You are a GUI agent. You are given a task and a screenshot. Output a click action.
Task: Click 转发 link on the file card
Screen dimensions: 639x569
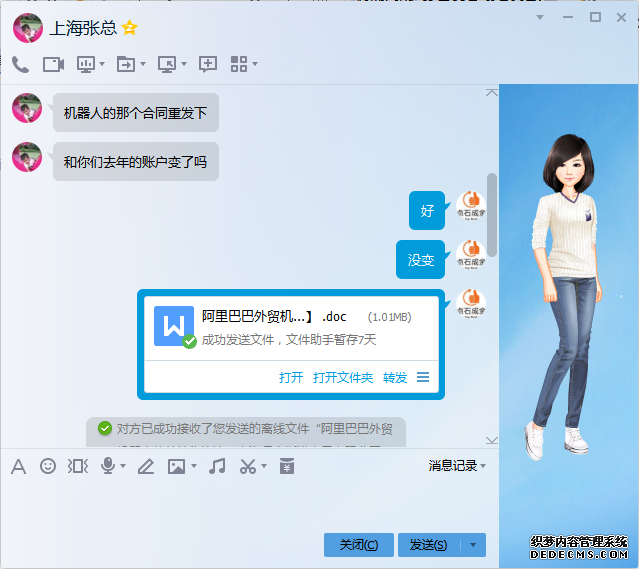coord(395,377)
